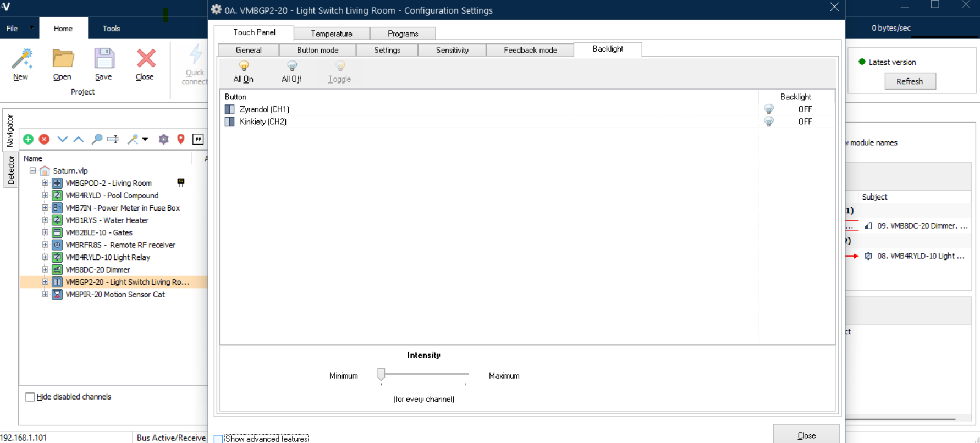Screen dimensions: 980x443
Task: Open the Feedback mode sub-tab
Action: [530, 50]
